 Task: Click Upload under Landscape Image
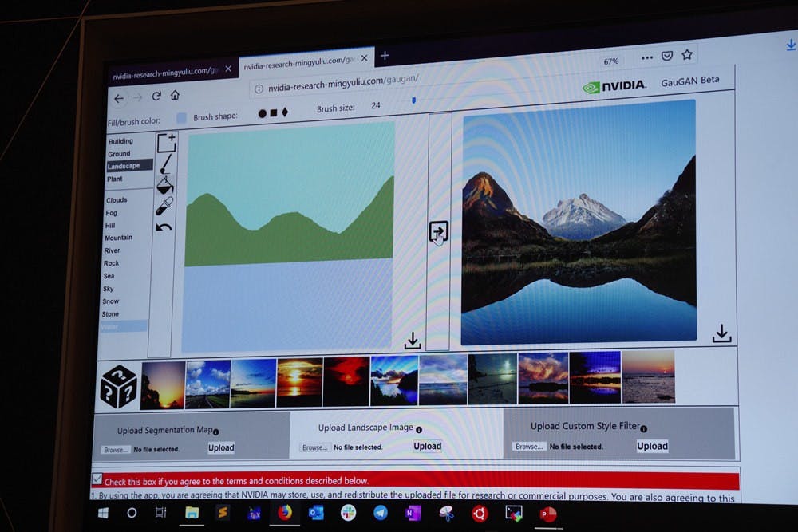(427, 446)
